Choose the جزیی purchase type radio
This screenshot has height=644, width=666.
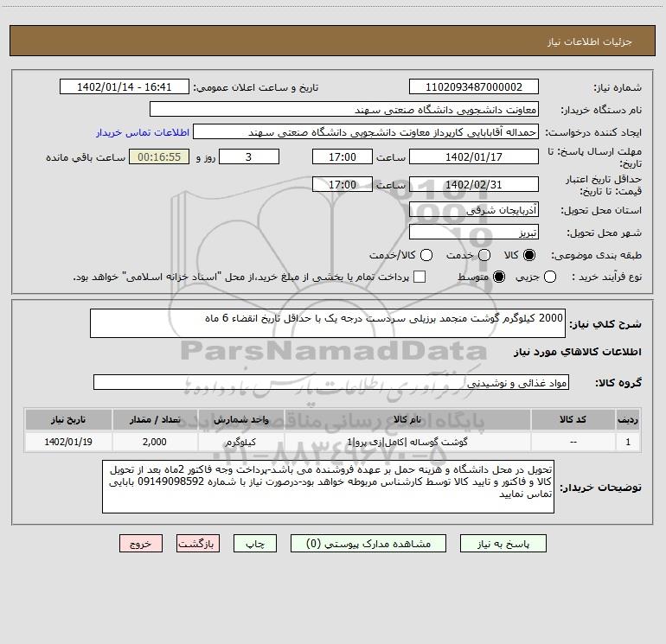(549, 277)
